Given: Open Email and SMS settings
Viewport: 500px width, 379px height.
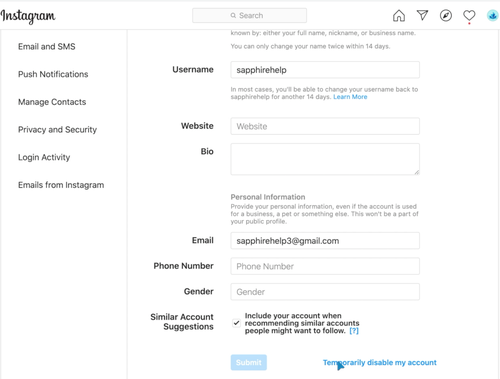Looking at the screenshot, I should pyautogui.click(x=47, y=47).
